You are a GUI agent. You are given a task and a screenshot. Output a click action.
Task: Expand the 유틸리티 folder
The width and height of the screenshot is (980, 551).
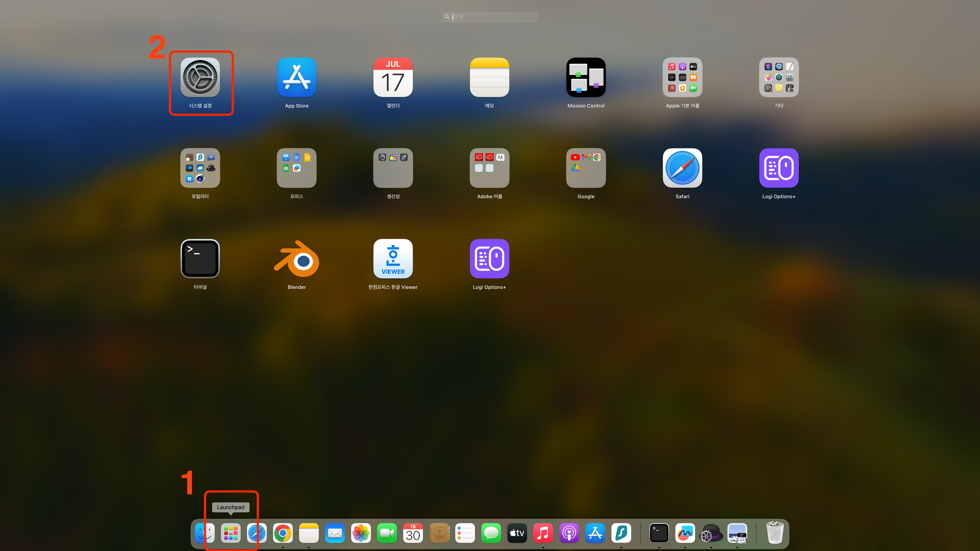click(x=200, y=168)
